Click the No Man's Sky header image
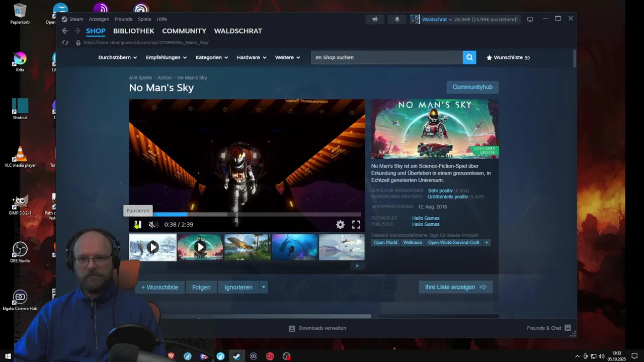This screenshot has width=644, height=362. pyautogui.click(x=435, y=129)
